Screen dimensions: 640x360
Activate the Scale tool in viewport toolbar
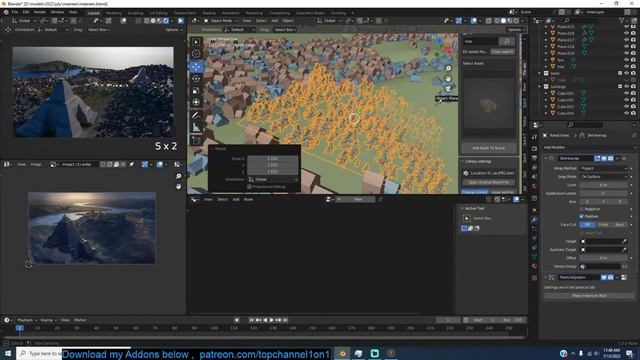pos(196,90)
